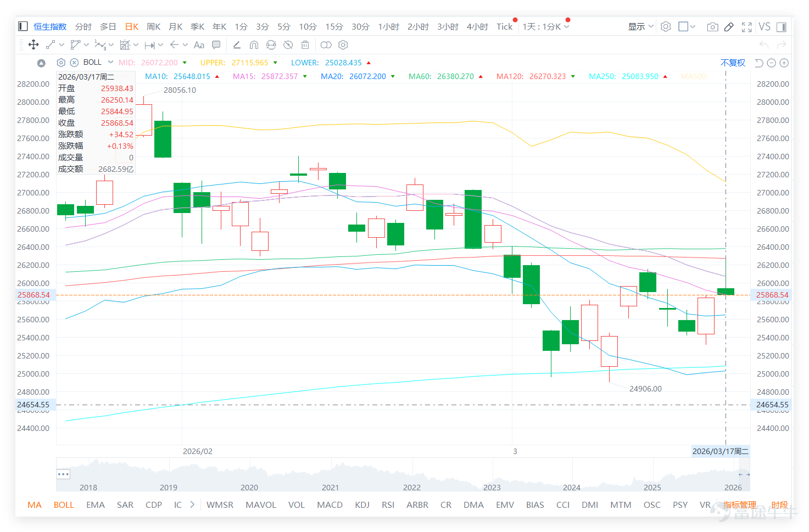809x532 pixels.
Task: Select the comment bubble note tool
Action: tap(216, 45)
